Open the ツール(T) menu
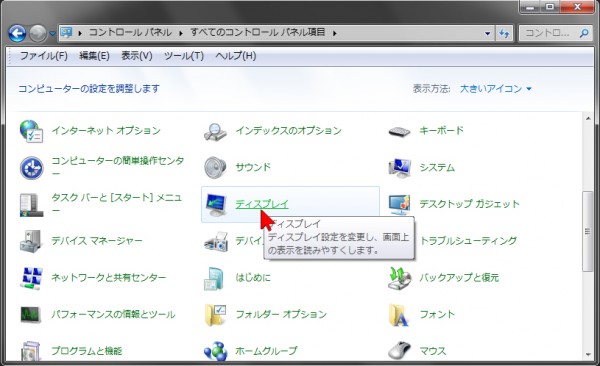 click(x=184, y=56)
